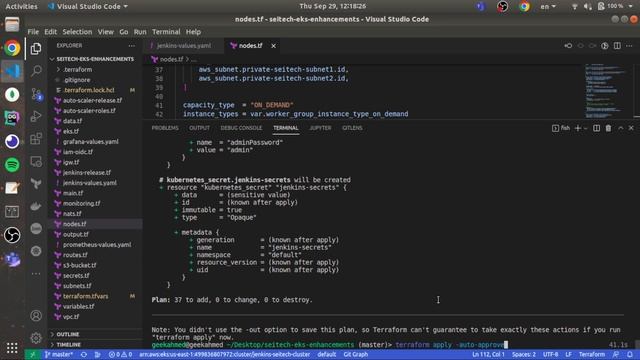Image resolution: width=640 pixels, height=360 pixels.
Task: Switch to the DEBUG CONSOLE tab
Action: 241,128
